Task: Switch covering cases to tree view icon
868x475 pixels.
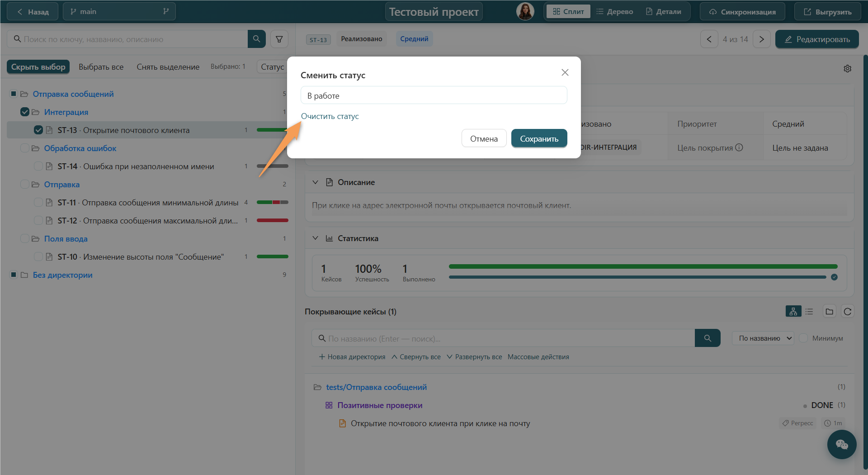Action: [x=793, y=311]
